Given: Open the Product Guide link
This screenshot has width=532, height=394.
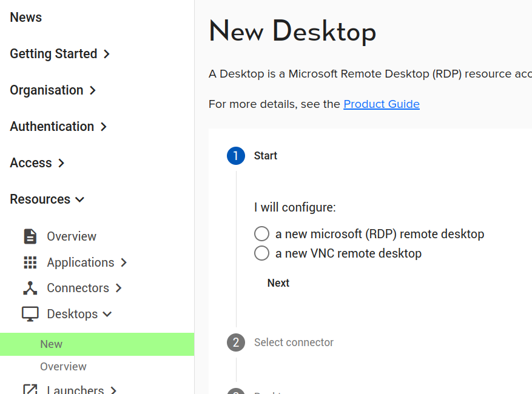Looking at the screenshot, I should [x=381, y=104].
